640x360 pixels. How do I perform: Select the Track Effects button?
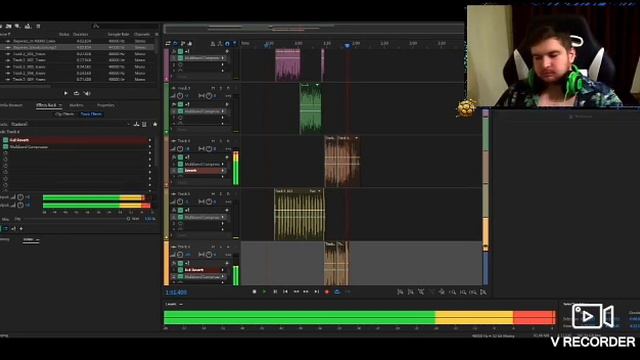91,114
